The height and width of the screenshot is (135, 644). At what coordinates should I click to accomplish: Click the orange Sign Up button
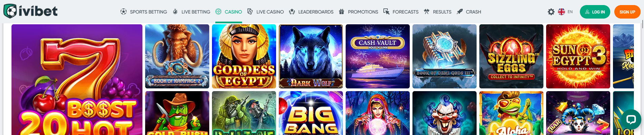point(627,12)
